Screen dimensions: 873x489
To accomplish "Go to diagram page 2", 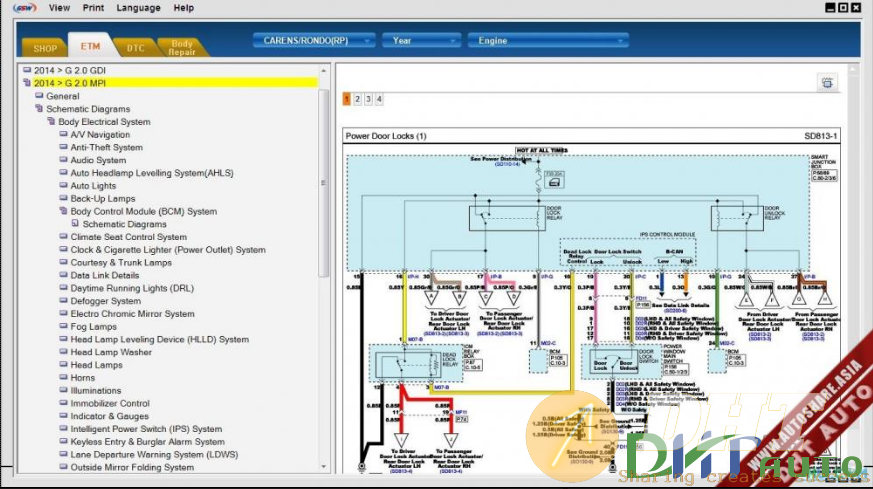I will coord(357,99).
